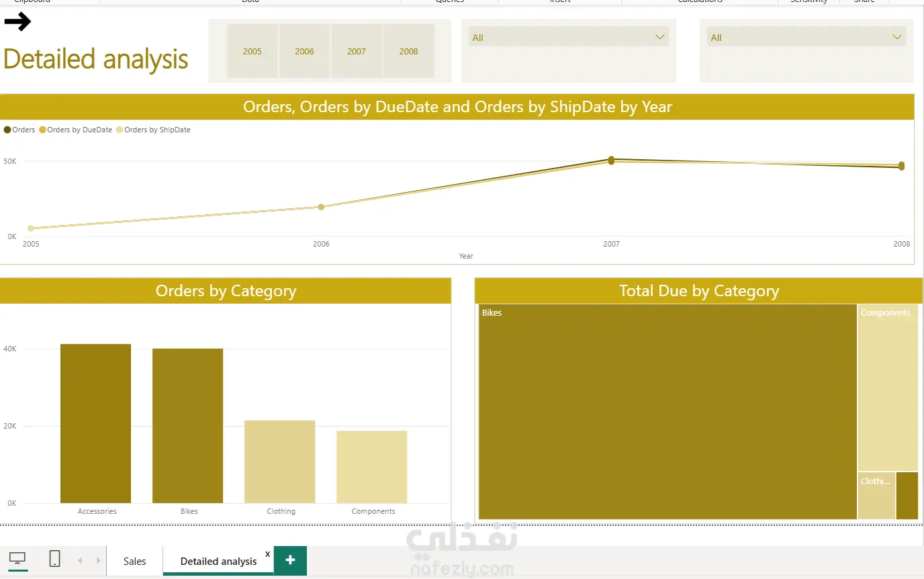Switch to desktop layout view icon
The image size is (924, 579).
(17, 558)
